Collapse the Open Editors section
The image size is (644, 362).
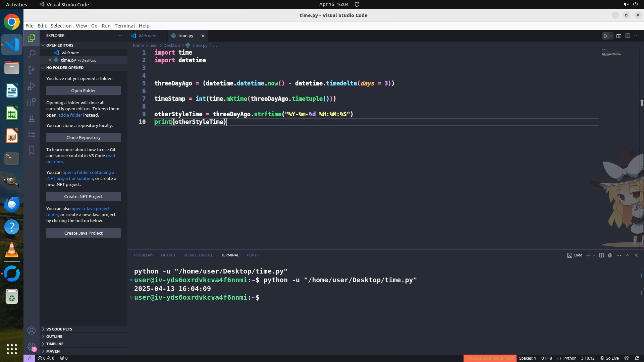click(x=60, y=45)
